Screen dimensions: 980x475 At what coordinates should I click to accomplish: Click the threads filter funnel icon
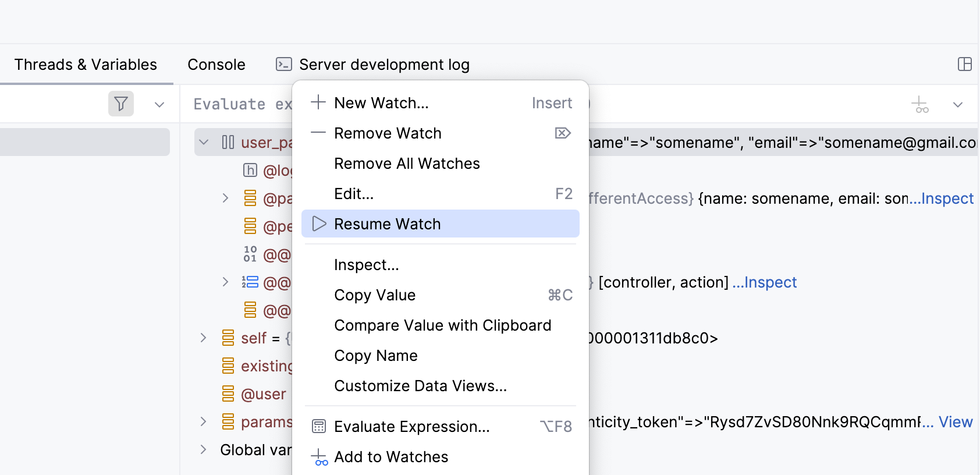pos(121,104)
